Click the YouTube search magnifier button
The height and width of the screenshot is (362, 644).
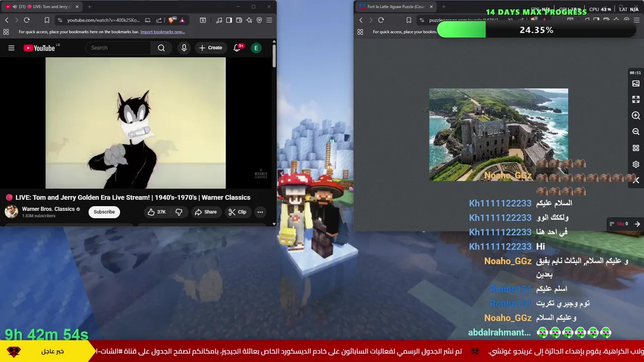pyautogui.click(x=161, y=48)
